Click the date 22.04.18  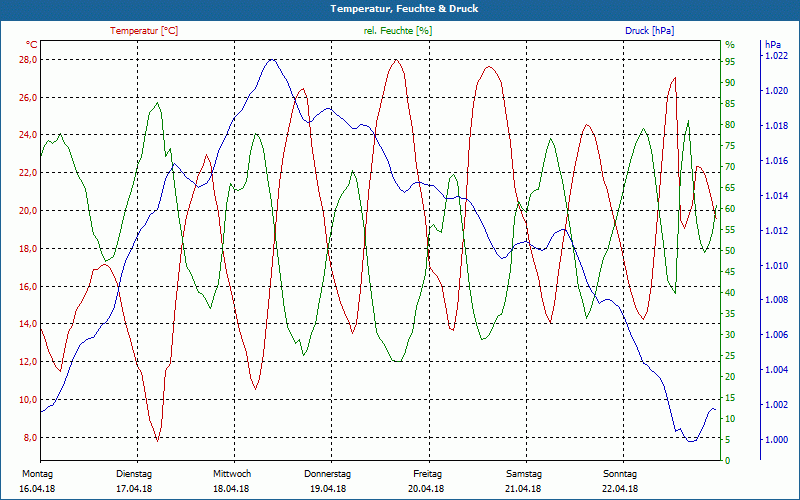(620, 489)
